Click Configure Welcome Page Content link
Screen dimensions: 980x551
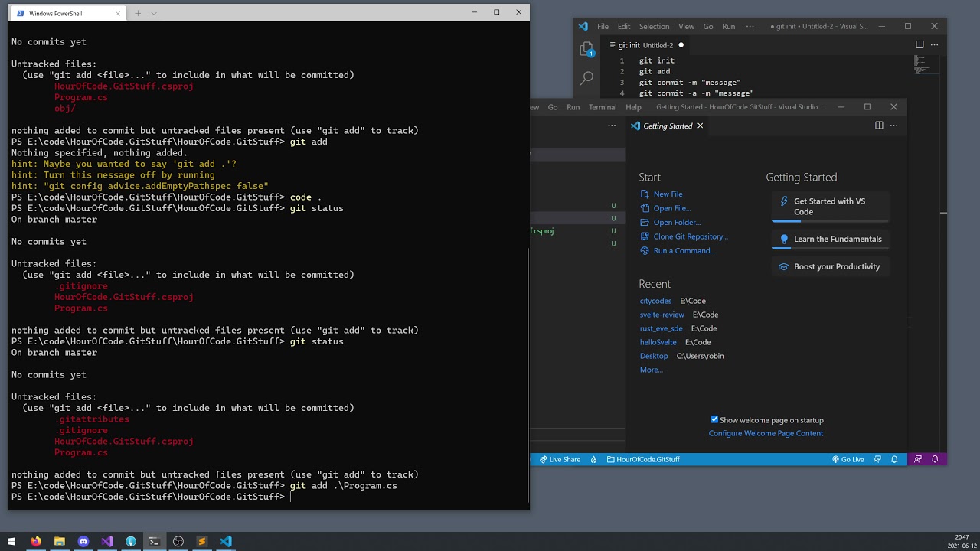[766, 433]
